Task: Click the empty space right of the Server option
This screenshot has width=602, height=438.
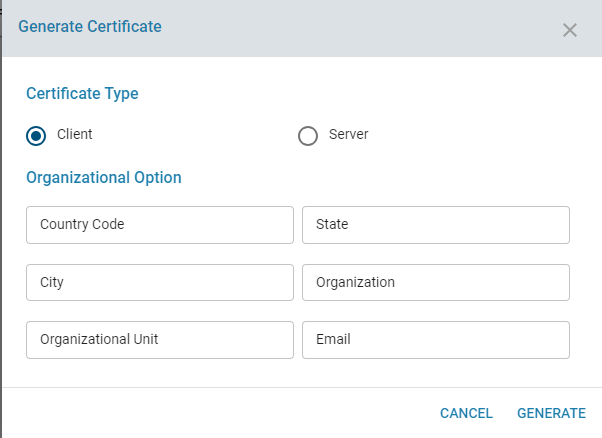Action: (480, 135)
